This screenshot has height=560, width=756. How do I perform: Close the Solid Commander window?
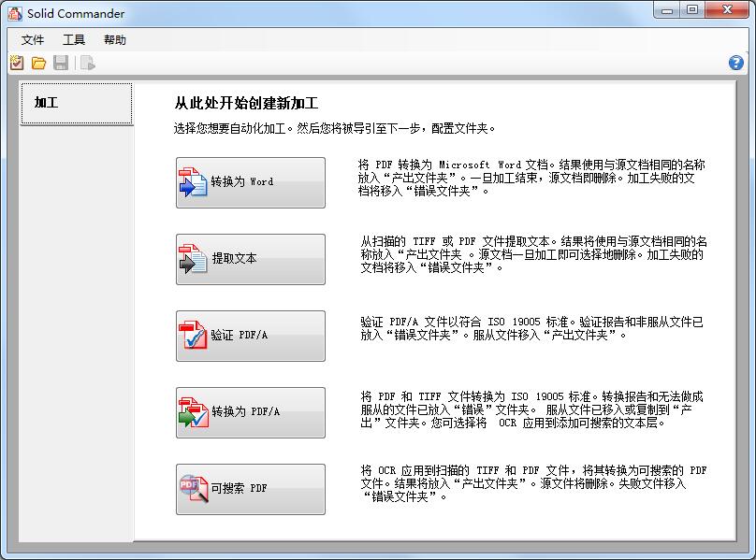tap(727, 10)
